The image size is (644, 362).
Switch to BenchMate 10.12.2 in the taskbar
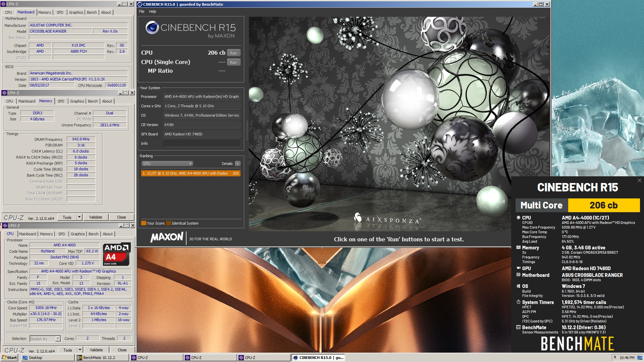102,358
